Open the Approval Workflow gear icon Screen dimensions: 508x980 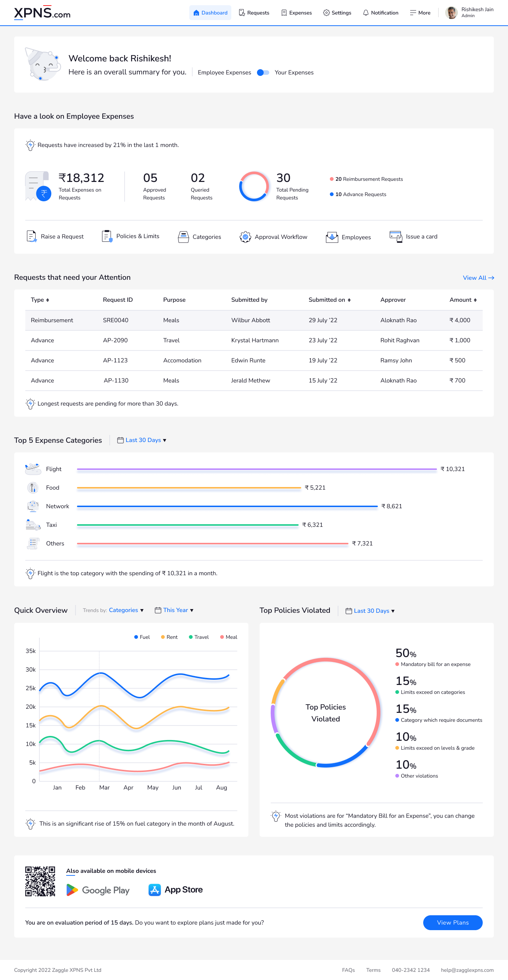point(245,237)
